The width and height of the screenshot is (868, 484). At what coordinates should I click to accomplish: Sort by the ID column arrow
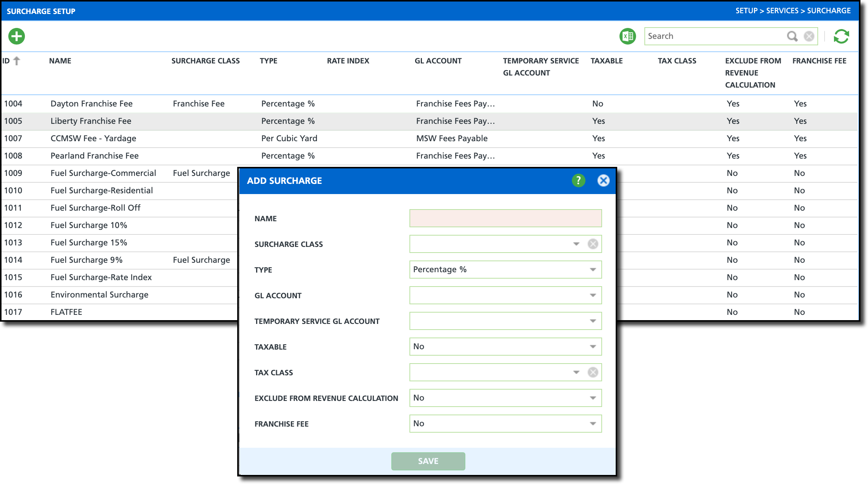(x=17, y=61)
